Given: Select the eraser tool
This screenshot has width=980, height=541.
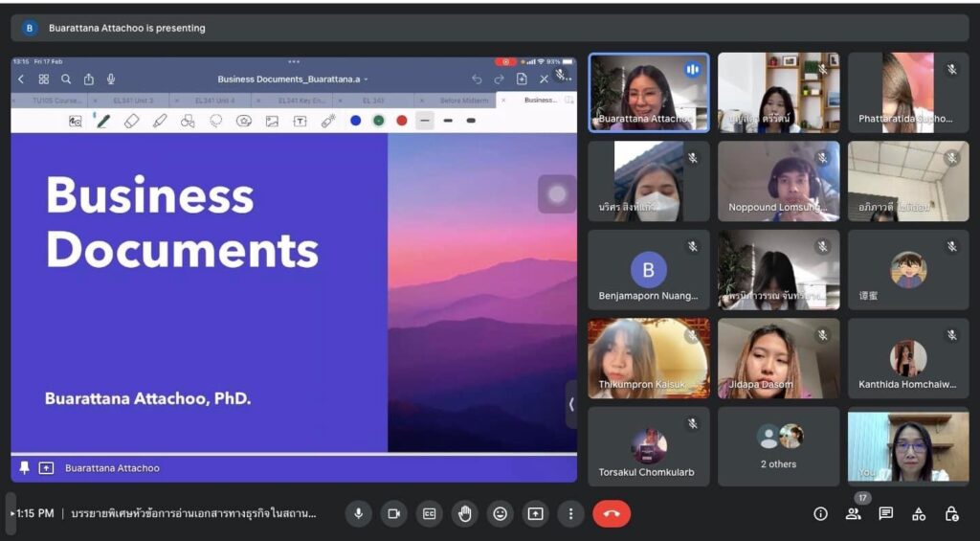Looking at the screenshot, I should pos(132,121).
